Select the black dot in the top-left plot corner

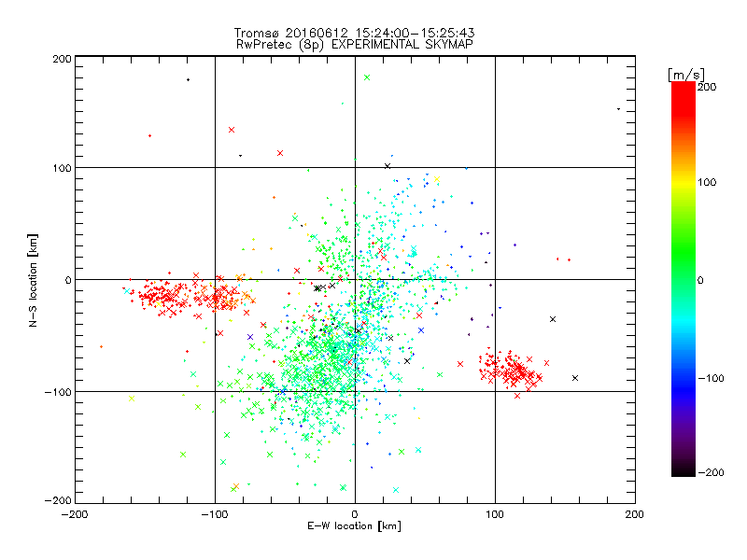(x=189, y=79)
